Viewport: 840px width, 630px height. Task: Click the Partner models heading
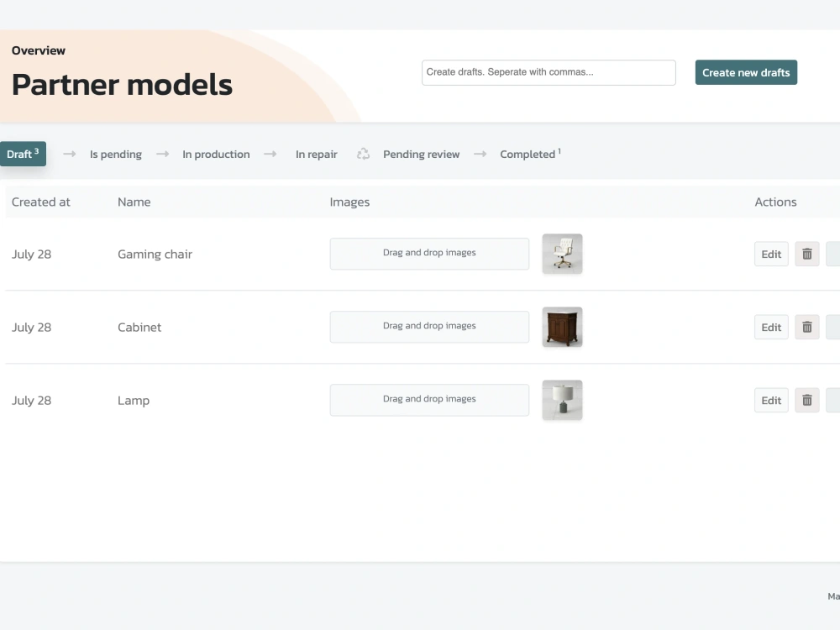point(122,85)
